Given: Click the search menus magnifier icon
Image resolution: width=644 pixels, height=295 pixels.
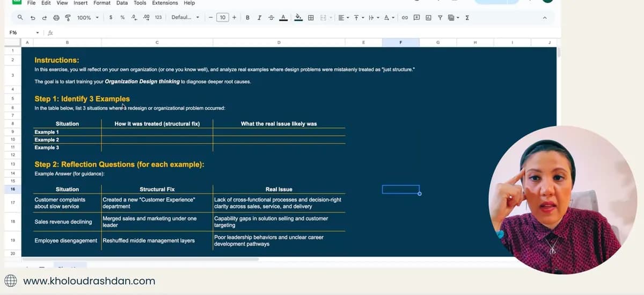Looking at the screenshot, I should (20, 18).
